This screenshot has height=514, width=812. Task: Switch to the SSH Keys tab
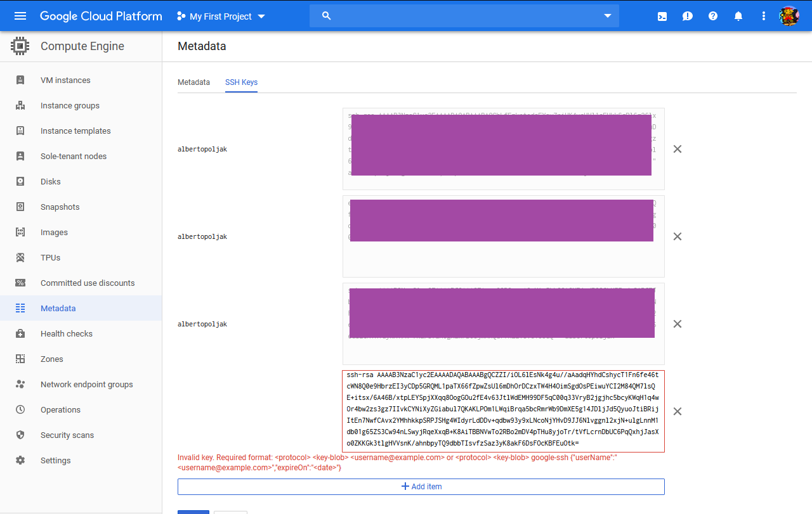pos(241,82)
